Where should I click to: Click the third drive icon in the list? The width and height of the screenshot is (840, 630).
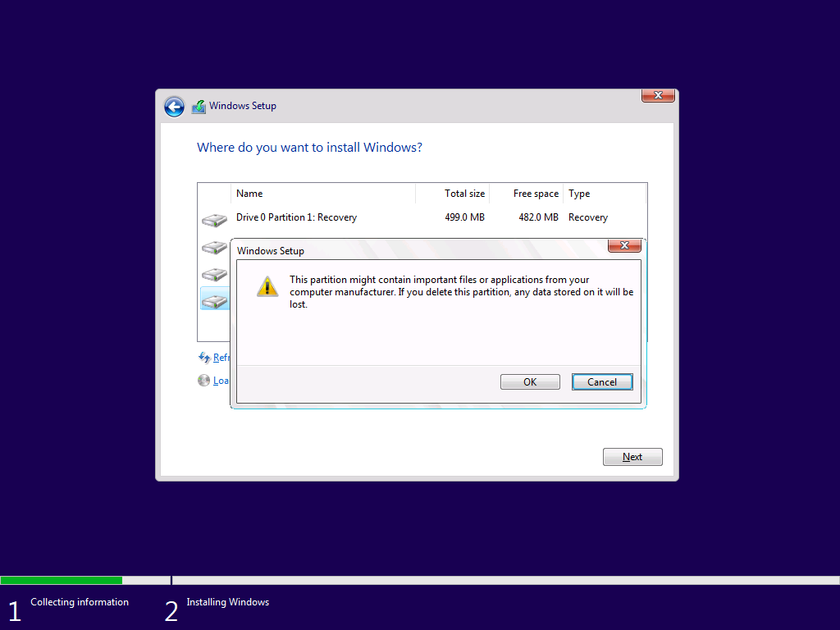[x=214, y=274]
